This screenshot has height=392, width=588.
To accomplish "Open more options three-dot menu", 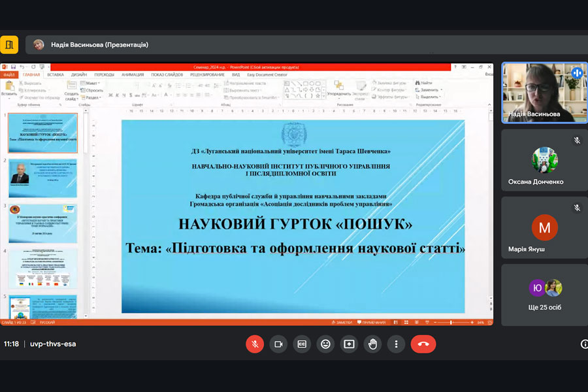I will (396, 344).
